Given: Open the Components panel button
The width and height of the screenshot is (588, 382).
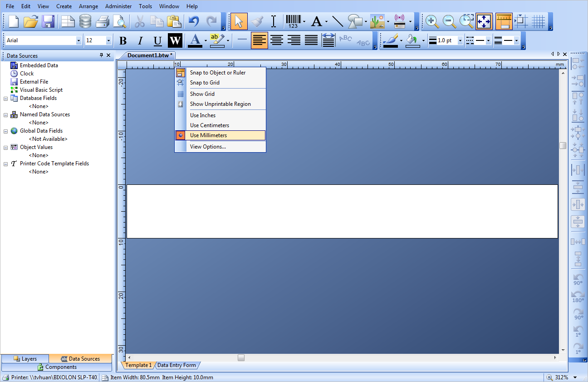Looking at the screenshot, I should coord(57,367).
